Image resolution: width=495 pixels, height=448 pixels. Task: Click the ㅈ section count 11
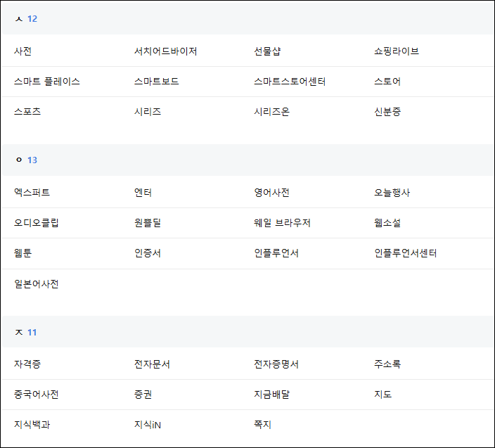tap(32, 333)
